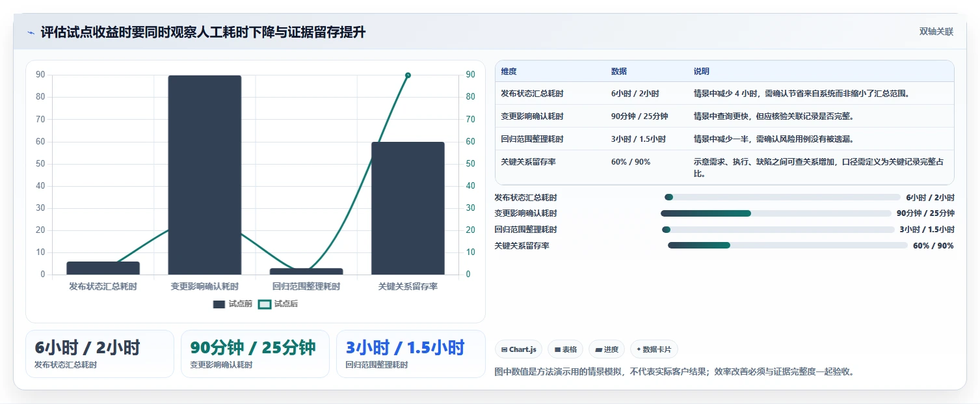Click the 说明 table column header

pos(702,72)
